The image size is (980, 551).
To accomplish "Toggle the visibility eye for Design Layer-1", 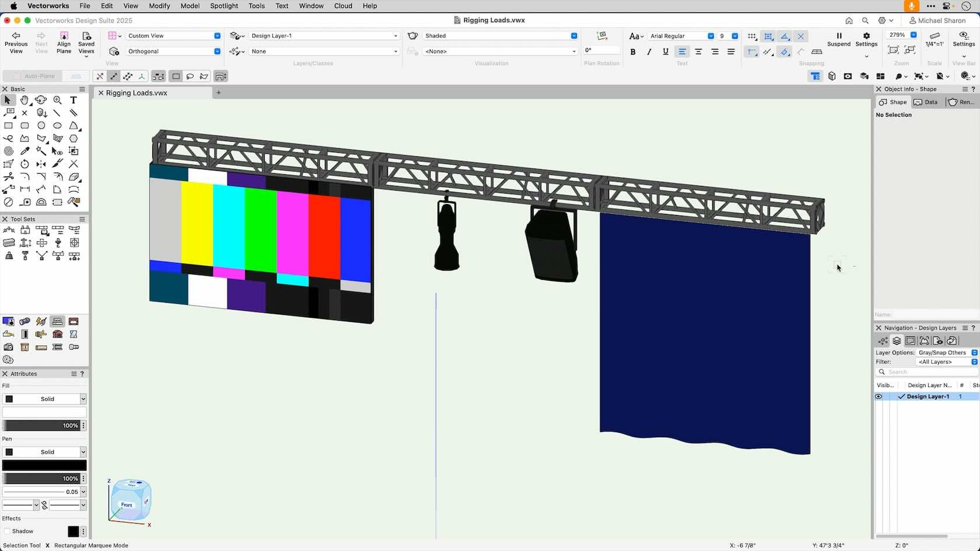I will (878, 396).
